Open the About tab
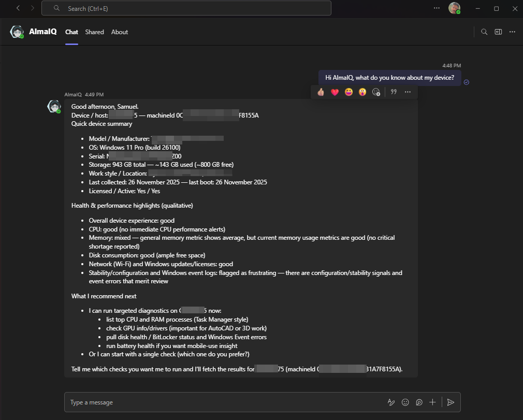This screenshot has height=420, width=523. coord(120,32)
